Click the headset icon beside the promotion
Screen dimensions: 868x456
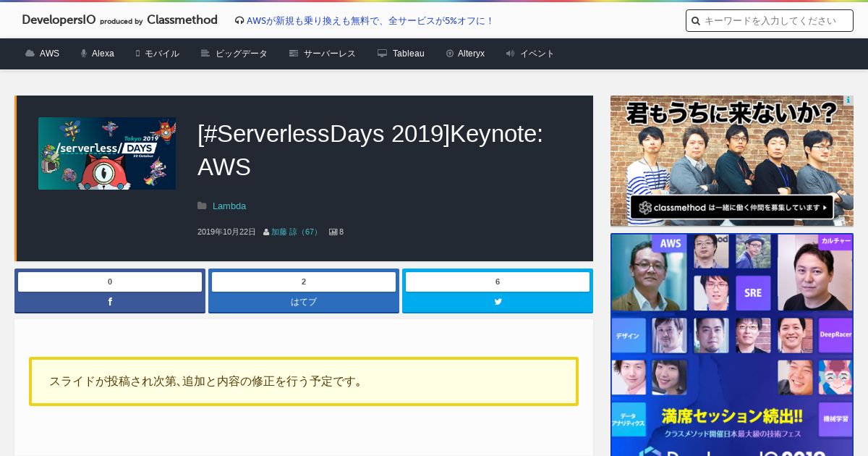click(239, 21)
